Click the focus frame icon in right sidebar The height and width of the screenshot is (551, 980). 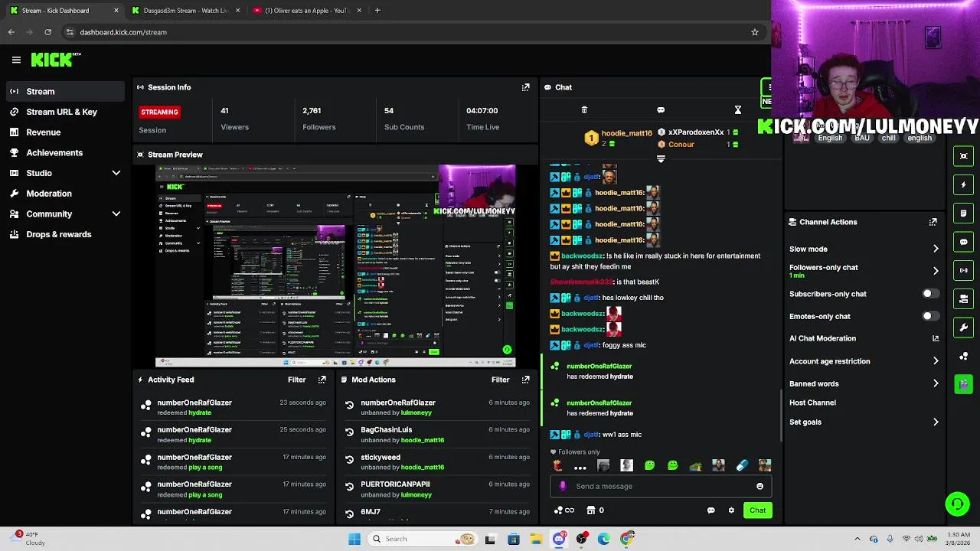[x=964, y=156]
